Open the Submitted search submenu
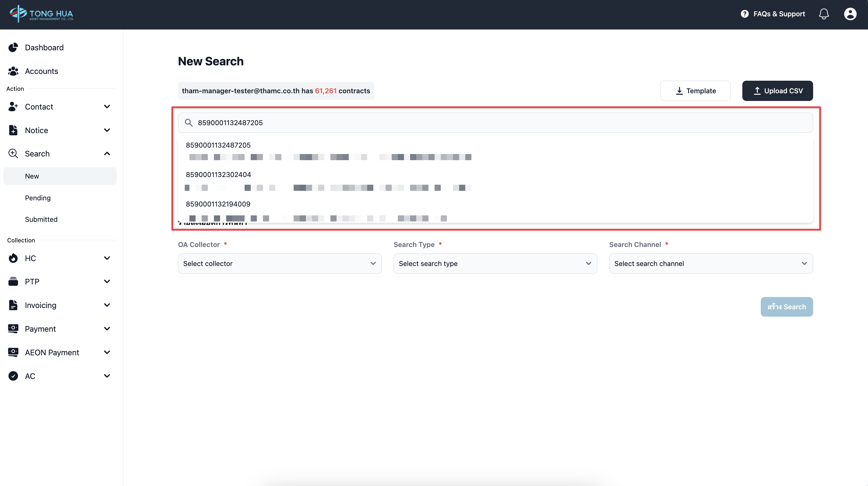868x486 pixels. click(x=41, y=220)
